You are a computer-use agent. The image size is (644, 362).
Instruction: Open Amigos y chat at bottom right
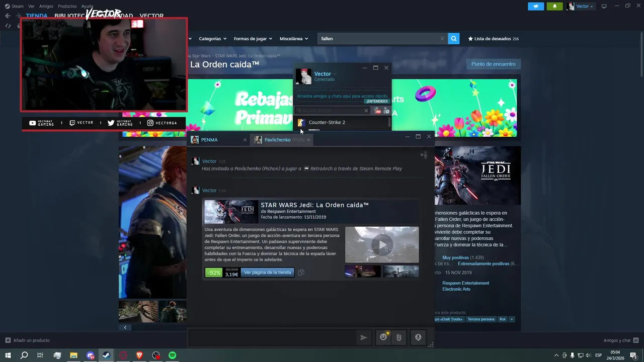(x=621, y=340)
